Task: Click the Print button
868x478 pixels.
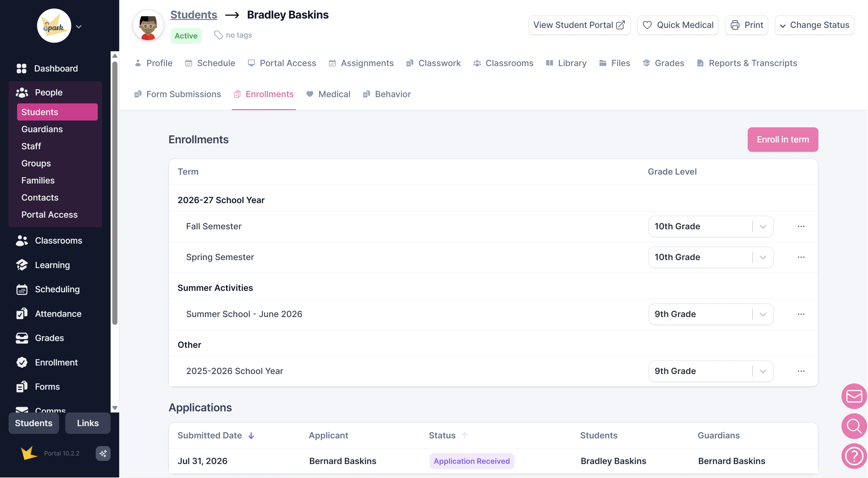Action: 746,25
